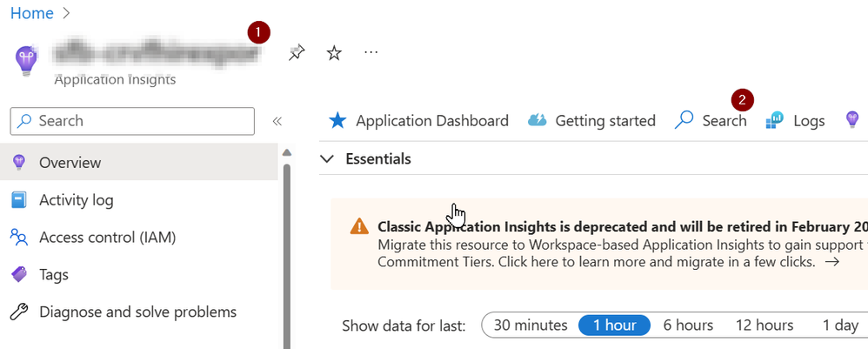The width and height of the screenshot is (868, 349).
Task: Open the Application Dashboard star icon
Action: [337, 121]
